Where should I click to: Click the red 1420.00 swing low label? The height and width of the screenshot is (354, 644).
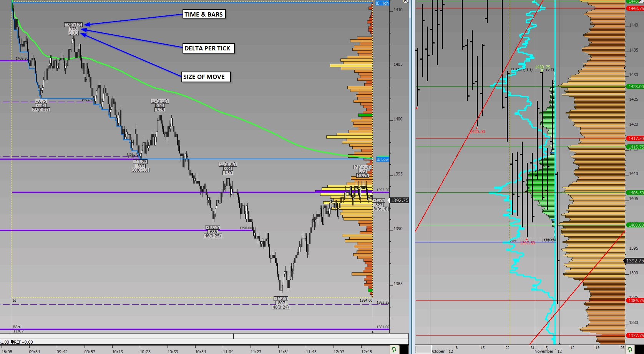pos(477,132)
